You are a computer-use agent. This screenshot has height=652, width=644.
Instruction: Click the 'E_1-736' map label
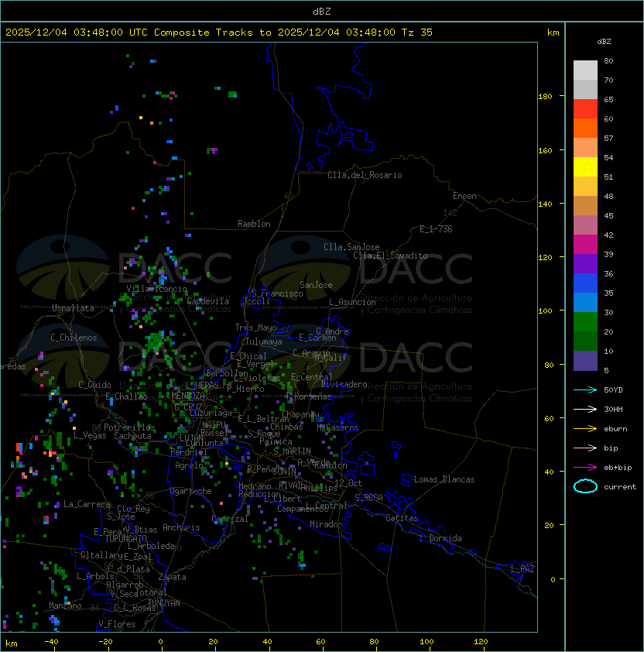coord(436,229)
